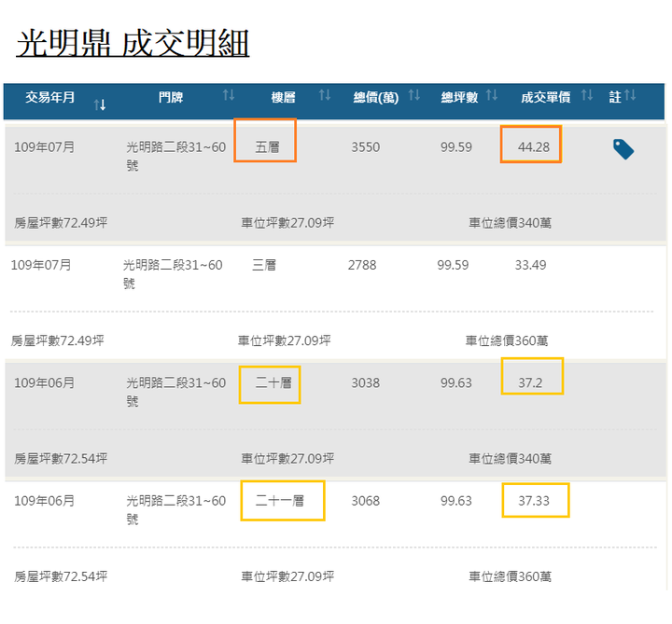The width and height of the screenshot is (672, 624).
Task: Select the 三層 row total 2788
Action: point(362,265)
